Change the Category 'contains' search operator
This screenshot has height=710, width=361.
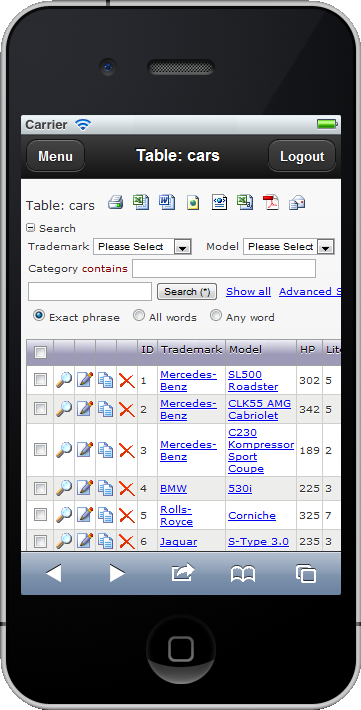[105, 269]
